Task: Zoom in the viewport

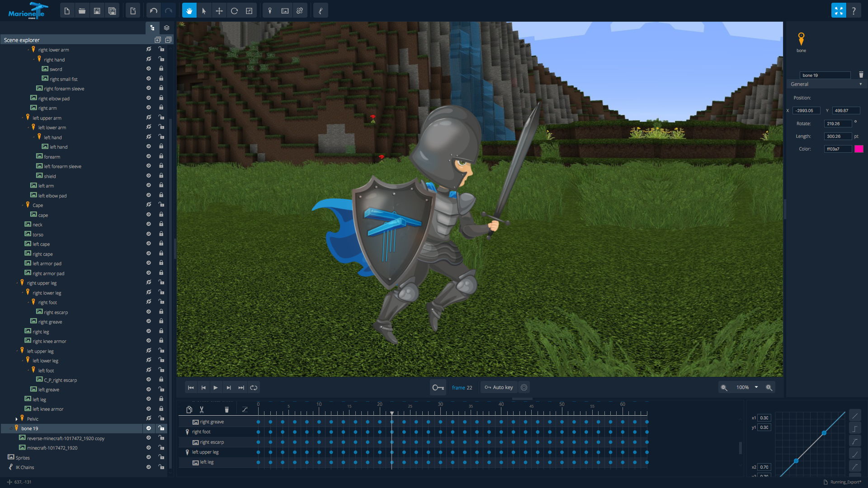Action: pyautogui.click(x=769, y=388)
